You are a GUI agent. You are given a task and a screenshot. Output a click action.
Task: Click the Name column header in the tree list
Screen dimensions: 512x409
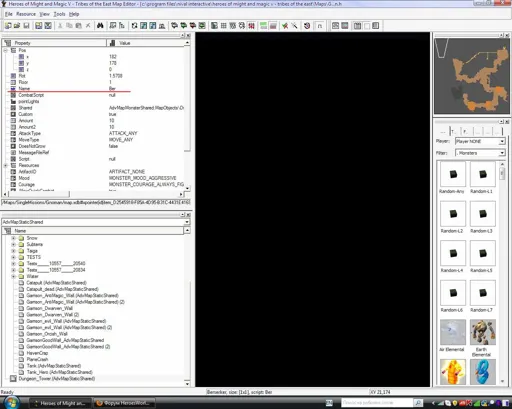click(93, 231)
